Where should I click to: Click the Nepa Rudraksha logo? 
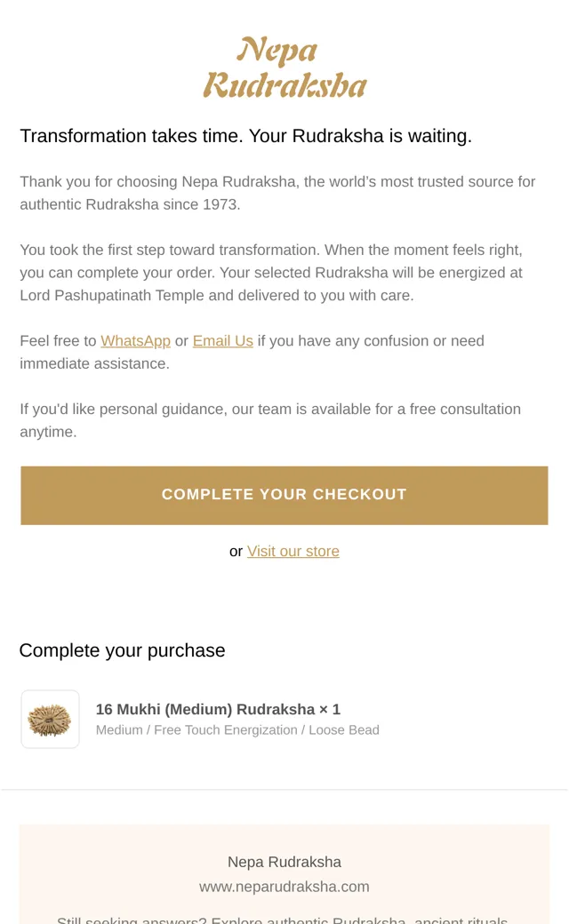coord(284,68)
